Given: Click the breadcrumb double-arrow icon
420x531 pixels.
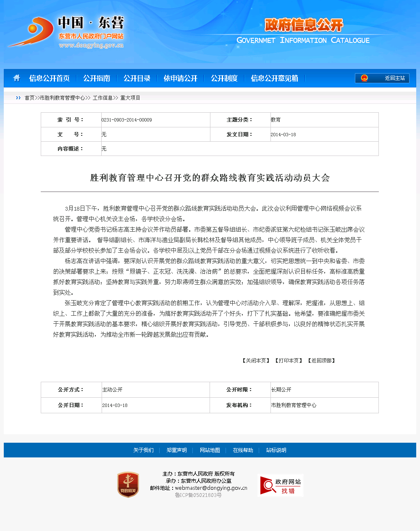Looking at the screenshot, I should [18, 98].
